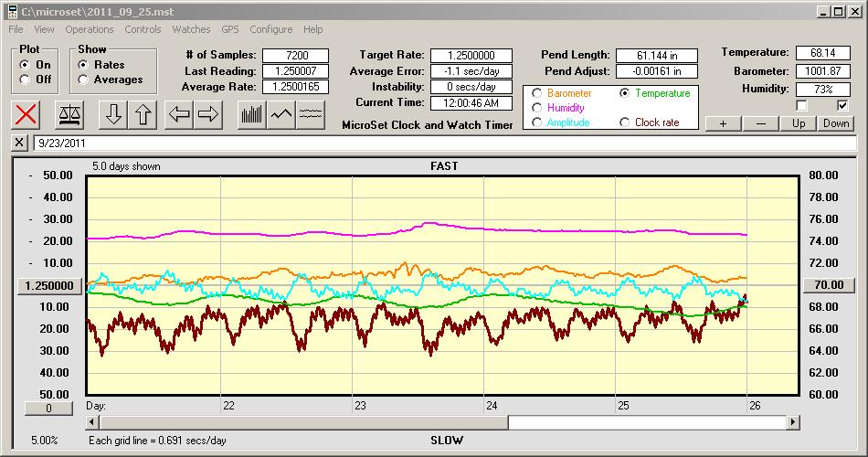Click the Temperature value field
Image resolution: width=868 pixels, height=457 pixels.
pos(822,53)
